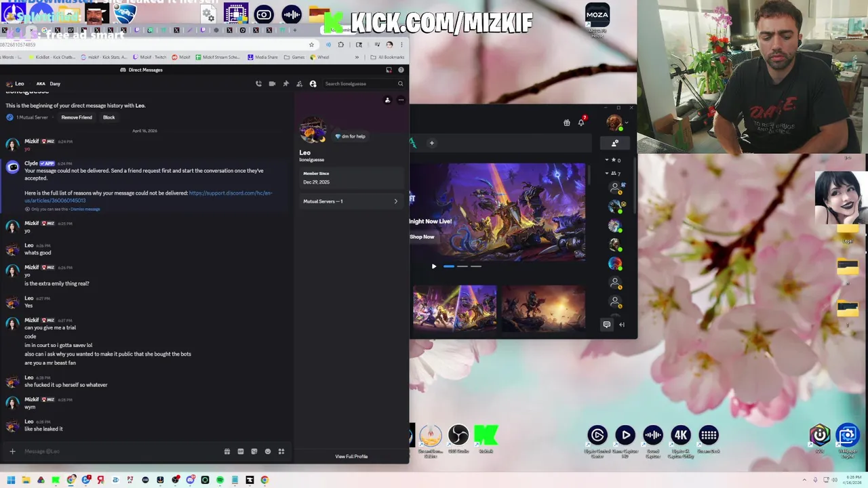Expand Mutual Servers — 1 row
This screenshot has height=488, width=868.
pyautogui.click(x=351, y=201)
